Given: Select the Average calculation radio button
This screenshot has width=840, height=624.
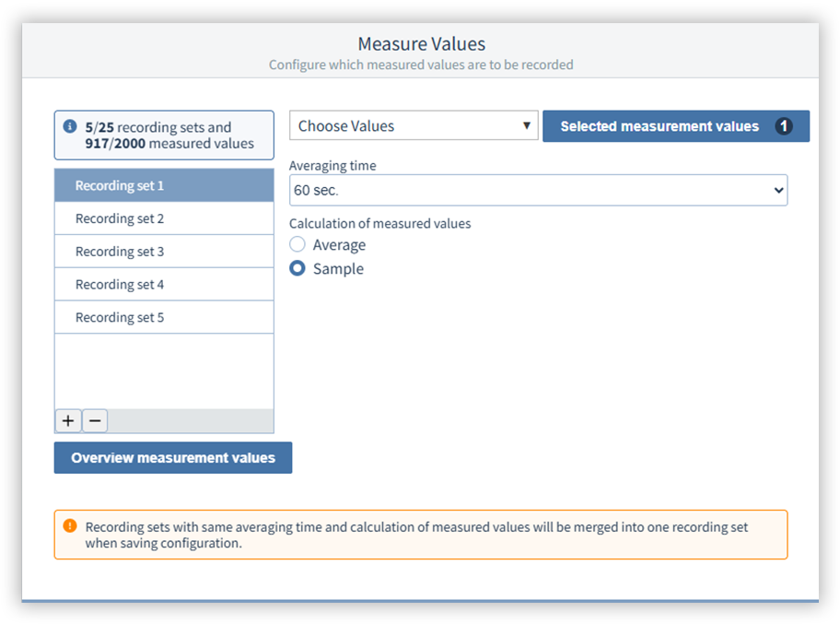Looking at the screenshot, I should pos(297,245).
